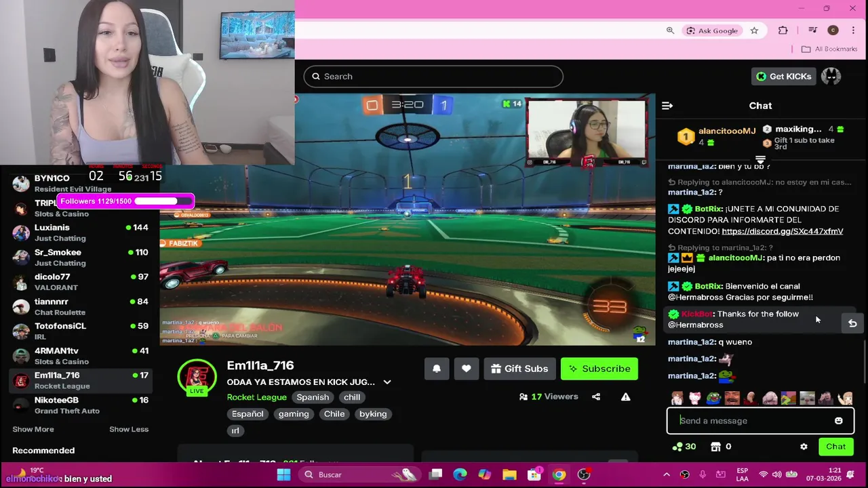
Task: Open 4RMAN1tv Slots & Casino channel
Action: 81,356
